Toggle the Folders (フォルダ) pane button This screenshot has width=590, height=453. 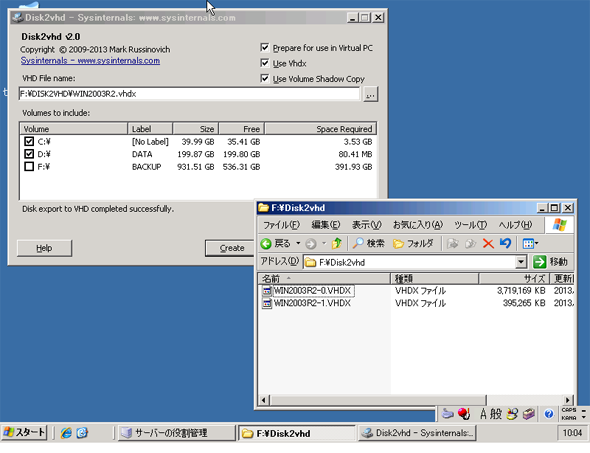pyautogui.click(x=413, y=244)
